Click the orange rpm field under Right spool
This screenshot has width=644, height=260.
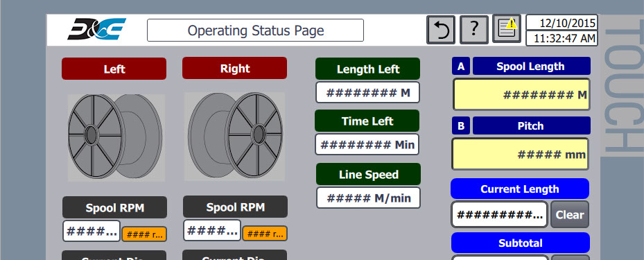[265, 234]
